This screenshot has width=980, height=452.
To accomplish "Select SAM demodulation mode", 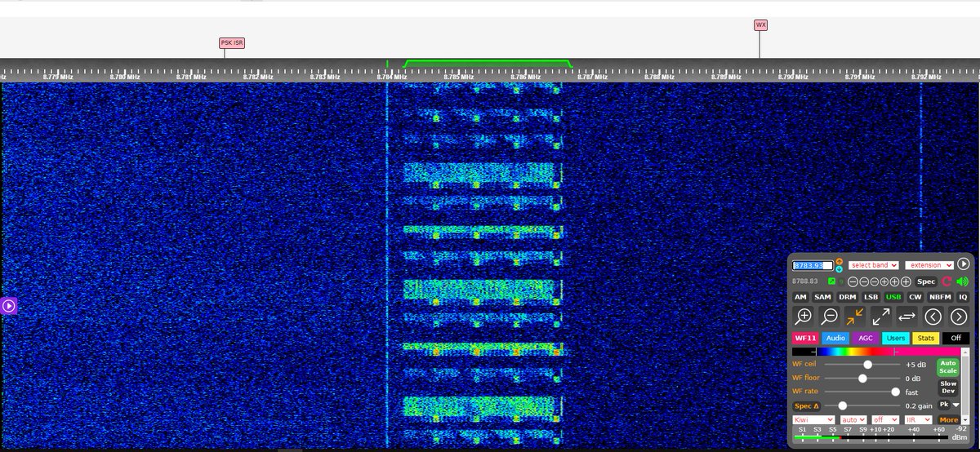I will point(822,297).
